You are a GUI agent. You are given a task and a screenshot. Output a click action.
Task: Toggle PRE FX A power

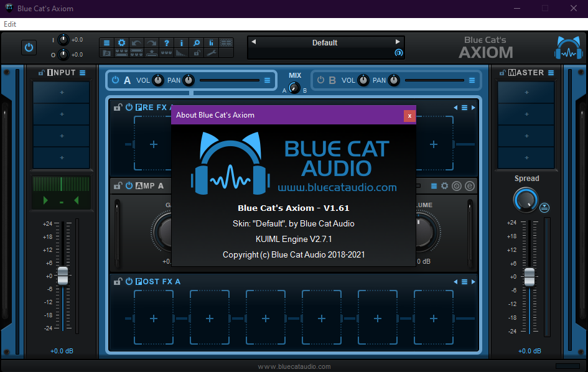pos(129,107)
